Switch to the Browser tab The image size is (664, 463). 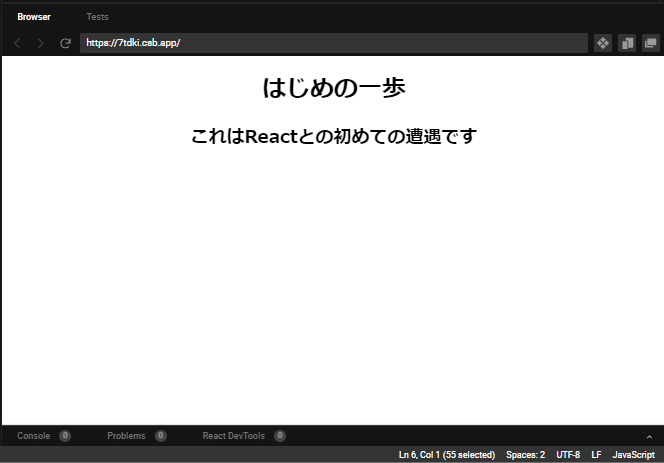[x=34, y=17]
